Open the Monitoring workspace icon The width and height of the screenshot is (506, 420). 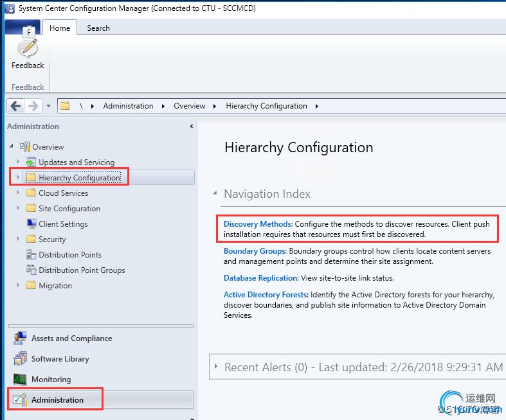tap(20, 380)
